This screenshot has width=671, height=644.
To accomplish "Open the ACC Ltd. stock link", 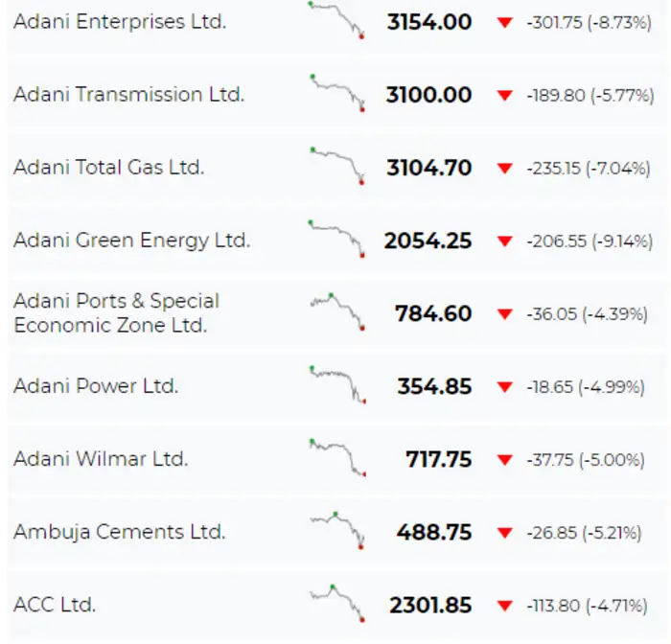I will 55,605.
